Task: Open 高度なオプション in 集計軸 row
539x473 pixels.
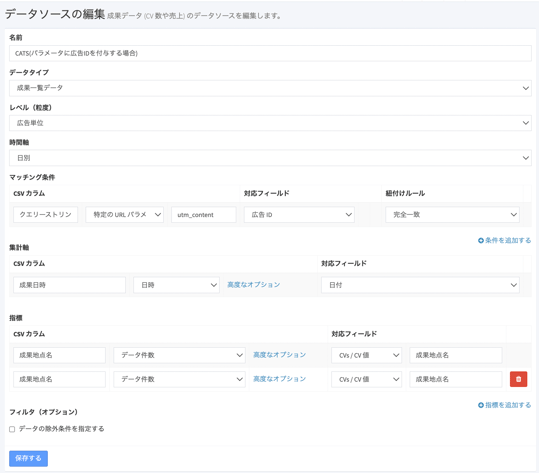Action: tap(254, 285)
